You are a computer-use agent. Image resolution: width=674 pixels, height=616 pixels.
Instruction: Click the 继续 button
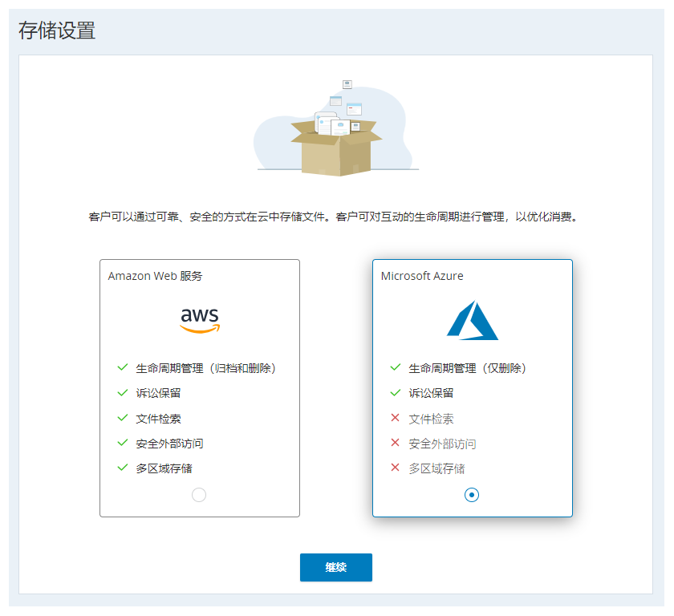click(x=336, y=567)
